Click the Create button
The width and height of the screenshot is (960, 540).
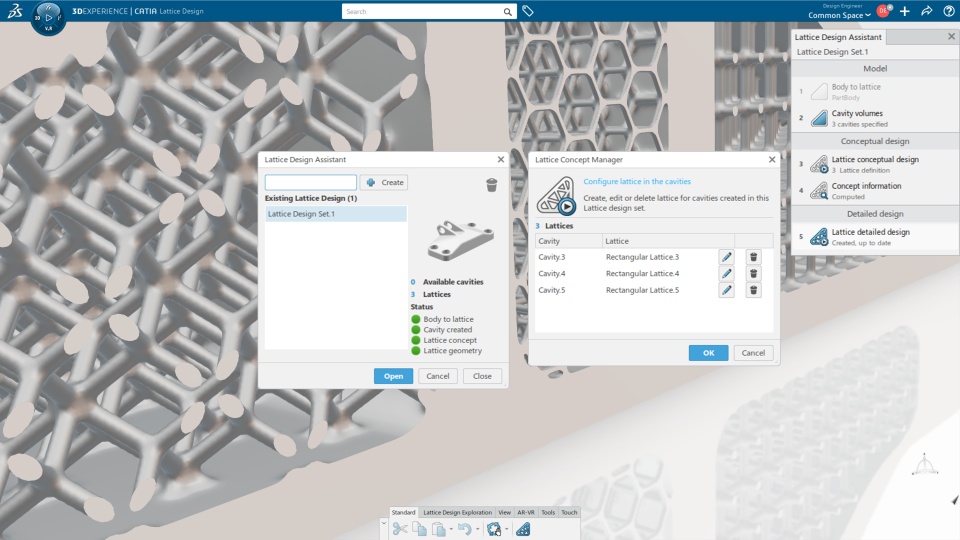pos(384,182)
